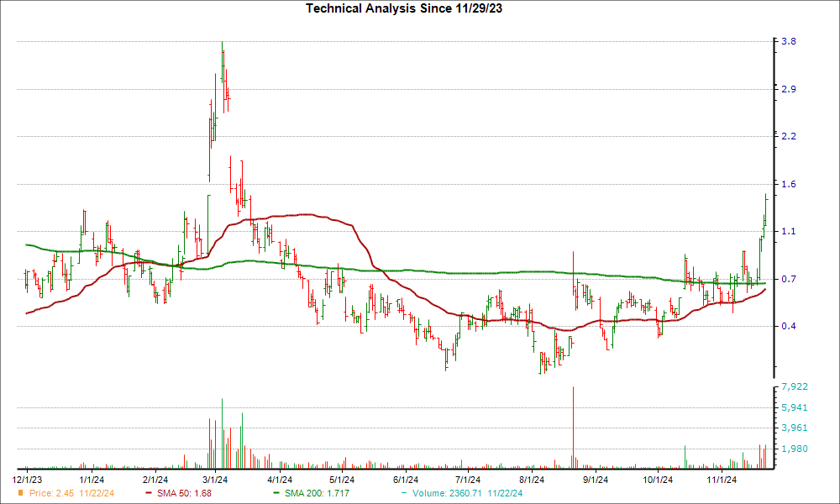Click the 'SMA 200: 1.717' legend label

tap(317, 493)
